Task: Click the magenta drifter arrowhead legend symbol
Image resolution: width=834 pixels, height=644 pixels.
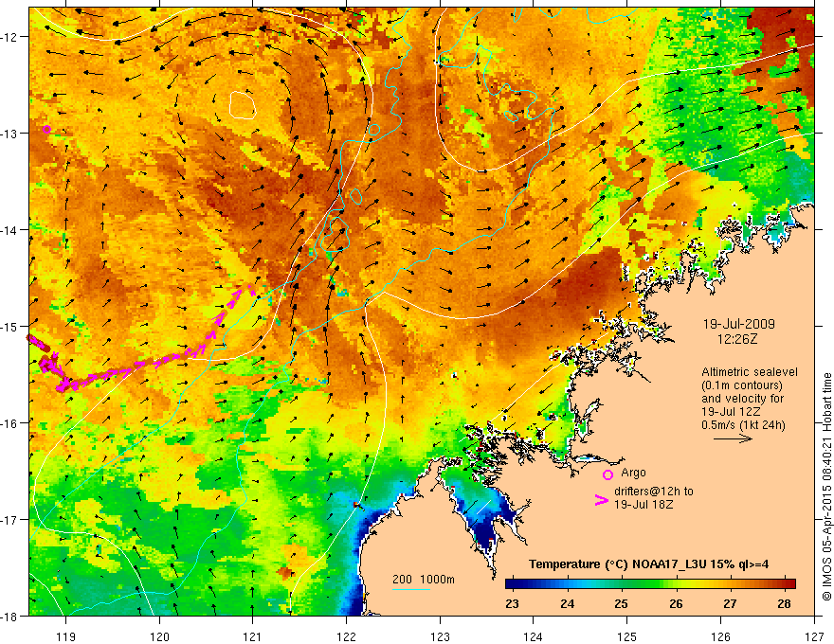Action: click(602, 500)
